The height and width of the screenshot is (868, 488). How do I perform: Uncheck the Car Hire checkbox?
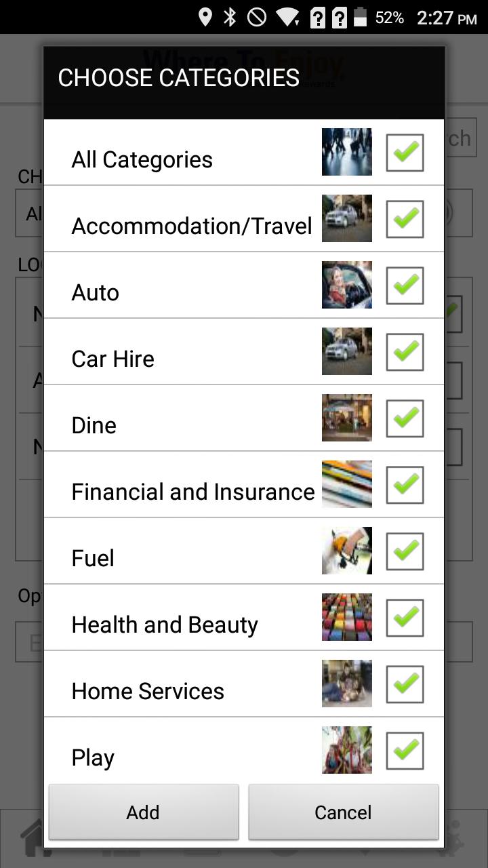pyautogui.click(x=405, y=352)
